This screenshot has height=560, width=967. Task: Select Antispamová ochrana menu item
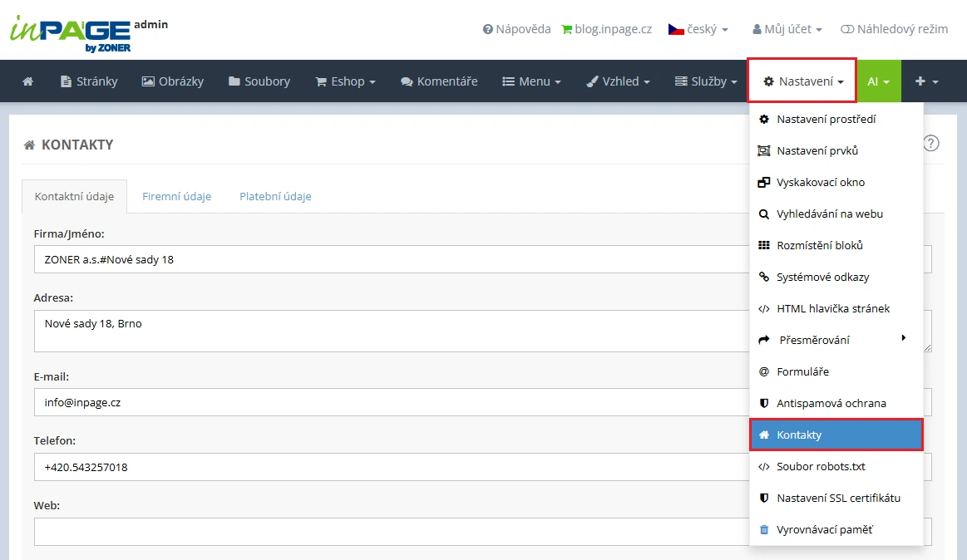pos(831,403)
